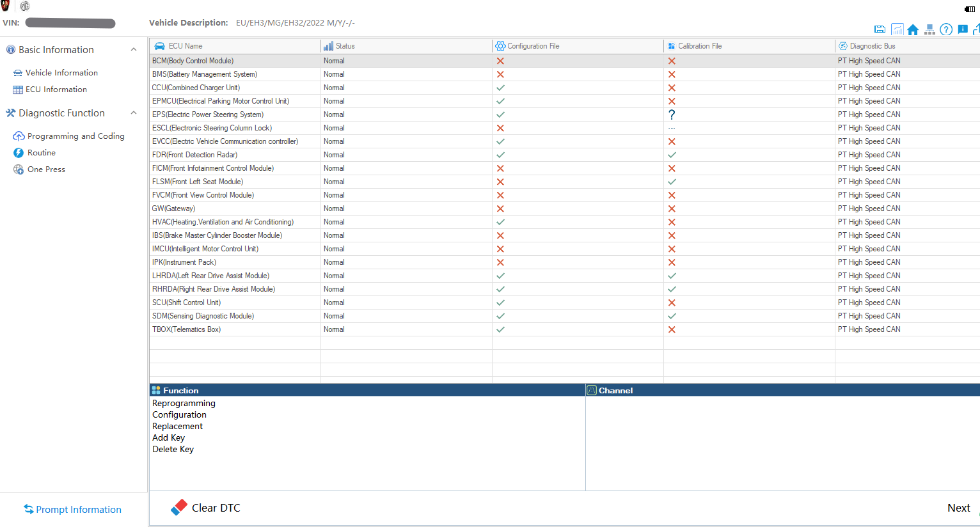Click the Next button
The width and height of the screenshot is (980, 527).
click(x=958, y=508)
